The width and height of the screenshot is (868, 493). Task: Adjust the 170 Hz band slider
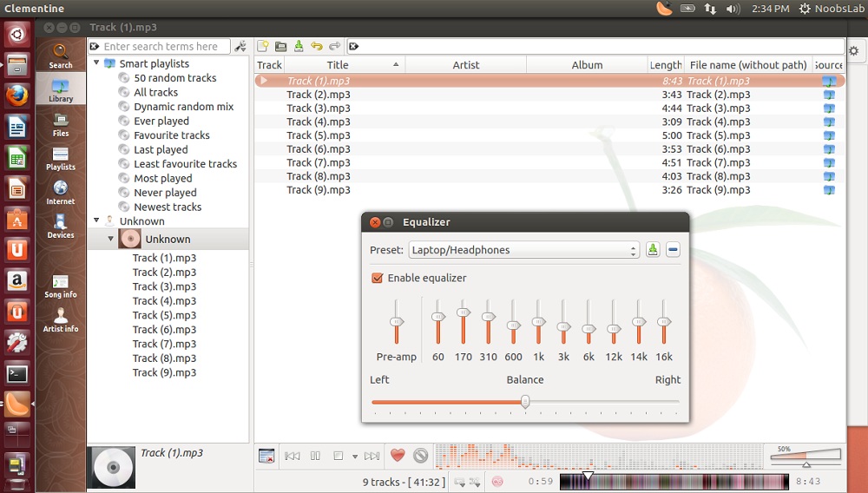pos(464,312)
